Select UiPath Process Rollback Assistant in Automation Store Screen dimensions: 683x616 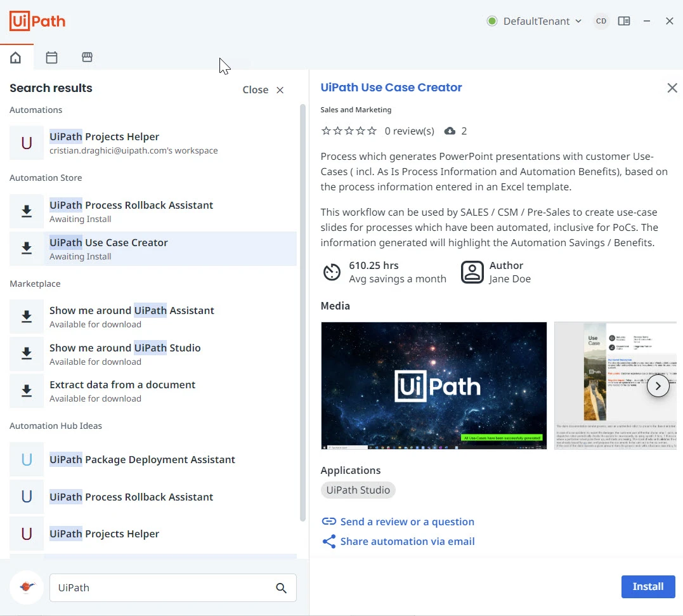153,211
